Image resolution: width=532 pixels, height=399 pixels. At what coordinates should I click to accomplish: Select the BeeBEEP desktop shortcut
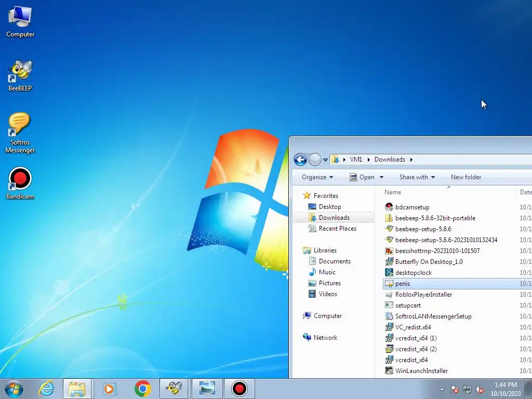coord(20,75)
